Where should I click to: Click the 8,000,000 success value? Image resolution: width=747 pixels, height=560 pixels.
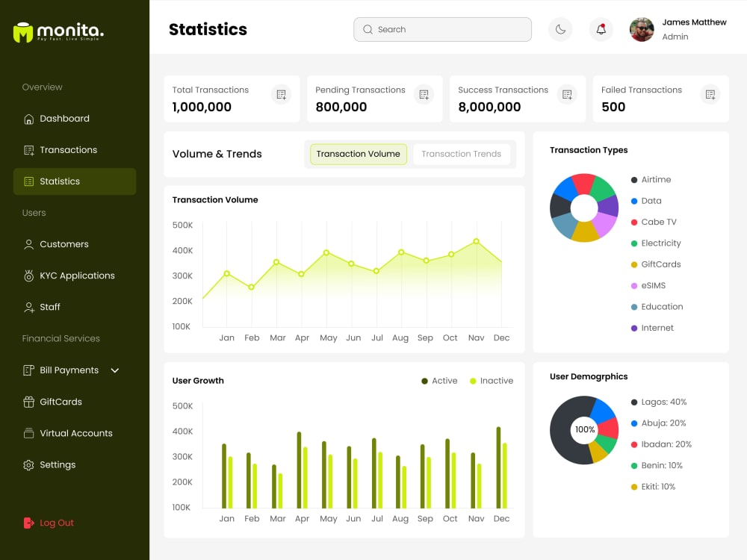pos(489,107)
